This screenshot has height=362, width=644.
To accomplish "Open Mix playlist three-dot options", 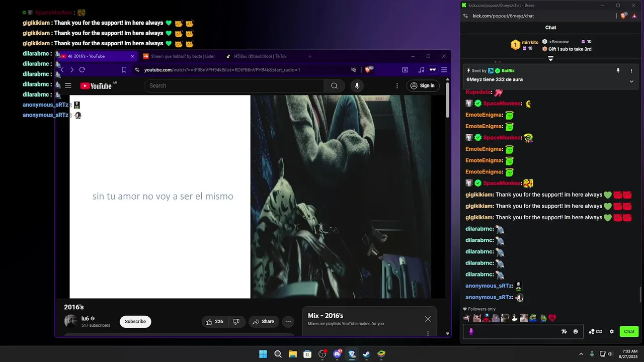I will tap(428, 333).
